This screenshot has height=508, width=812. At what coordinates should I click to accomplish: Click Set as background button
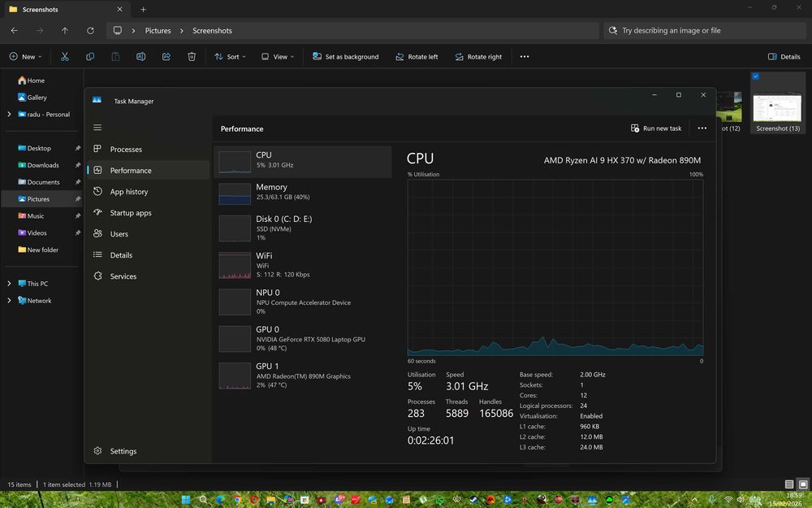[x=345, y=57]
